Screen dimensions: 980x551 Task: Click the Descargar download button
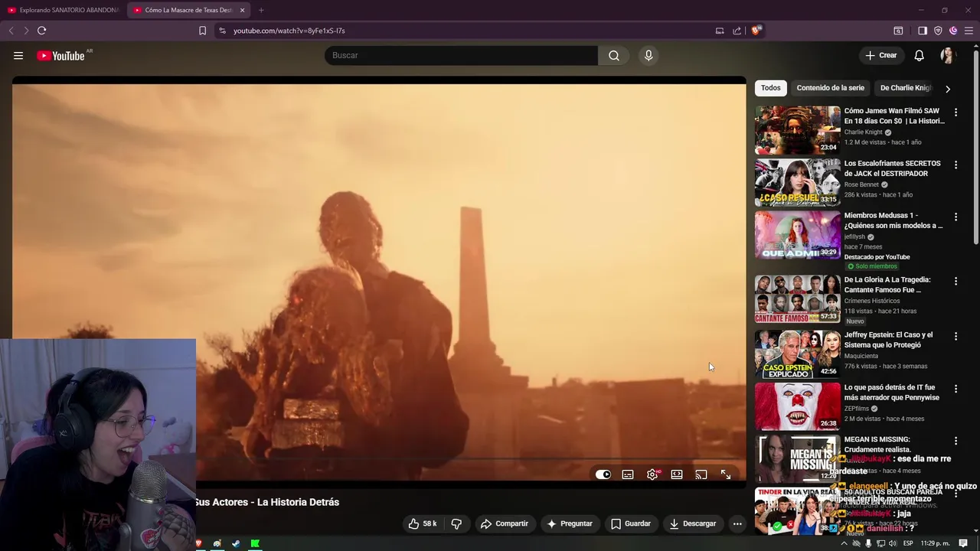692,523
